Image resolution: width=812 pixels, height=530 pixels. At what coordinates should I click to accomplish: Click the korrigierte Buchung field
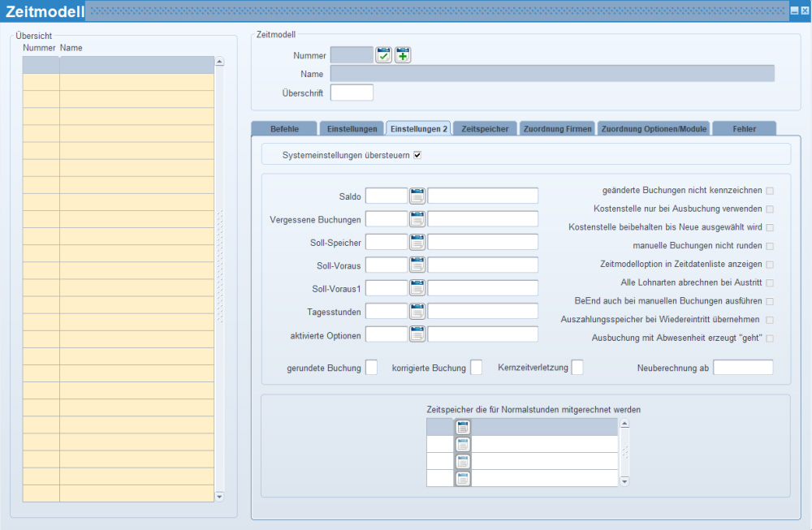(477, 368)
